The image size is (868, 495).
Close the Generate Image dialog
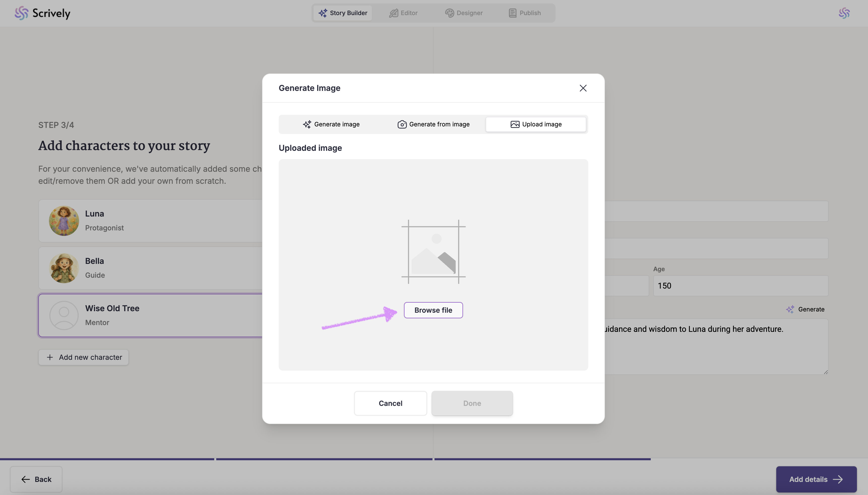pyautogui.click(x=583, y=88)
